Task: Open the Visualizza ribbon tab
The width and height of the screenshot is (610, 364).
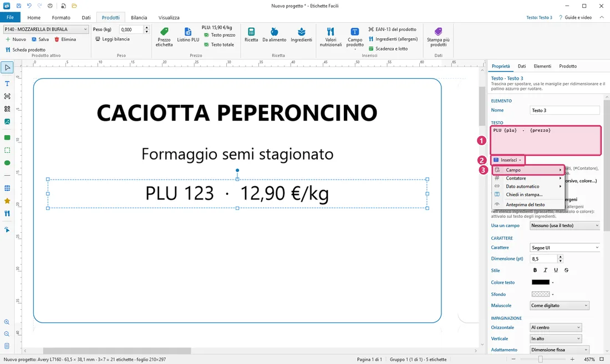Action: pos(169,18)
